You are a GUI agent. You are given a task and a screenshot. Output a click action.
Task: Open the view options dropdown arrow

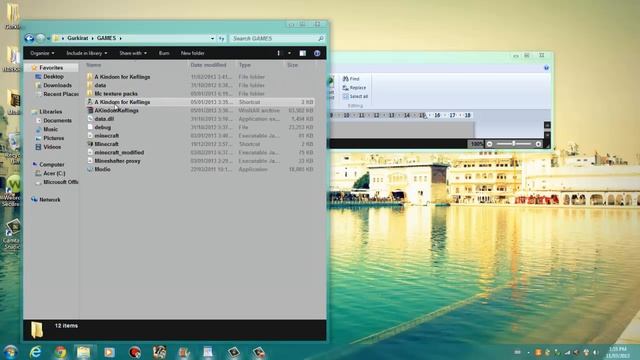289,53
